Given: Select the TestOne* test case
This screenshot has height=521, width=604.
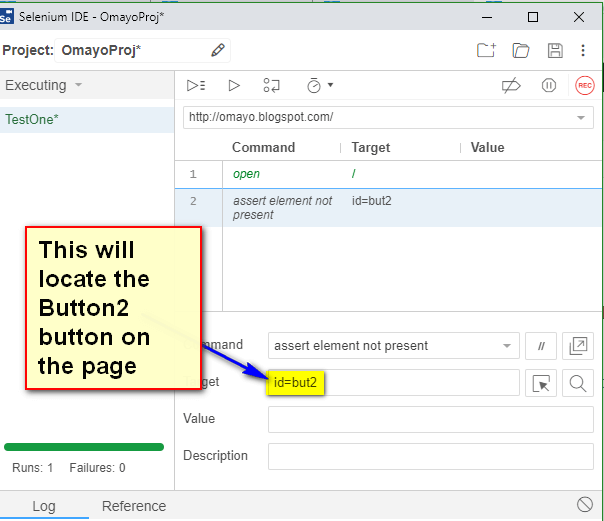Looking at the screenshot, I should (x=87, y=120).
